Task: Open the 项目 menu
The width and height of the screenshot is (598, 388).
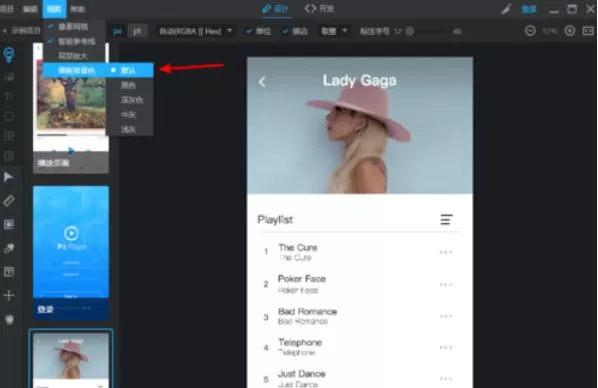Action: [7, 9]
